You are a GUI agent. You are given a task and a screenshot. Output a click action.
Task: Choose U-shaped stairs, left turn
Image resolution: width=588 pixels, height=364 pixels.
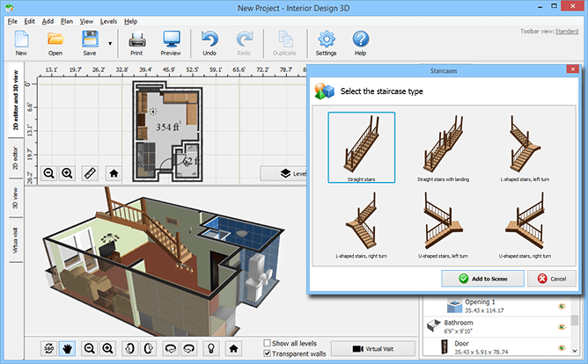(x=444, y=224)
